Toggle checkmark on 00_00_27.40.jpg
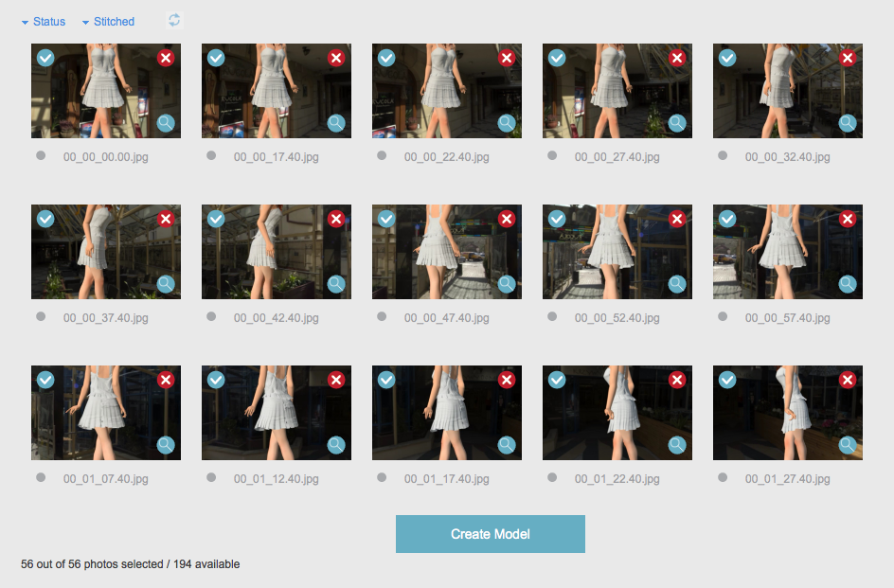The width and height of the screenshot is (894, 588). [x=557, y=58]
